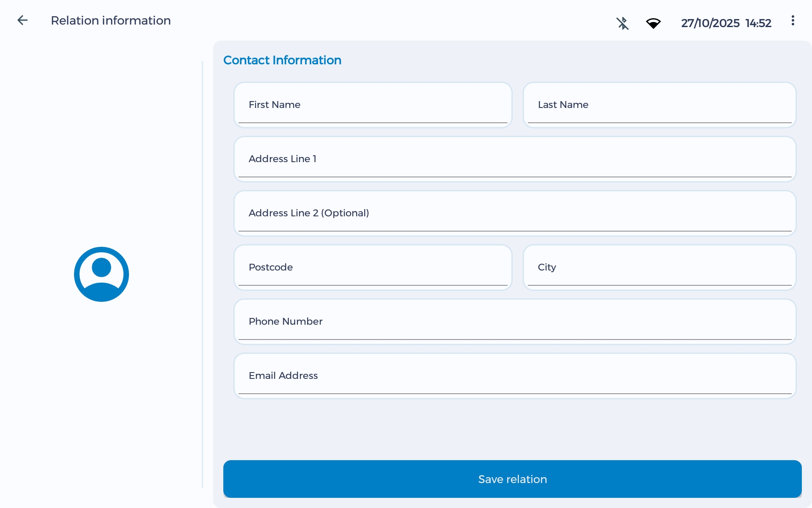
Task: Click the Email Address label text
Action: [x=283, y=375]
